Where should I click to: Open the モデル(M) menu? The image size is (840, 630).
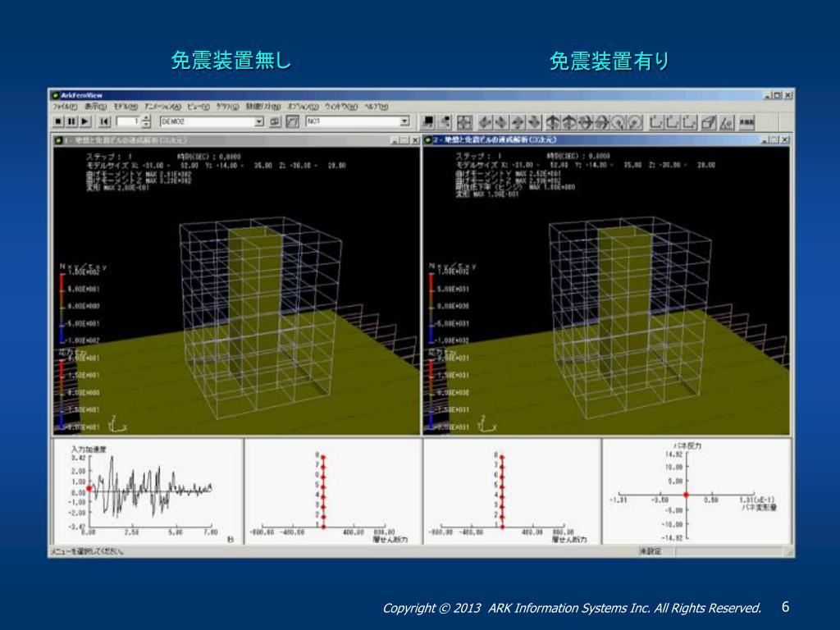click(x=126, y=107)
